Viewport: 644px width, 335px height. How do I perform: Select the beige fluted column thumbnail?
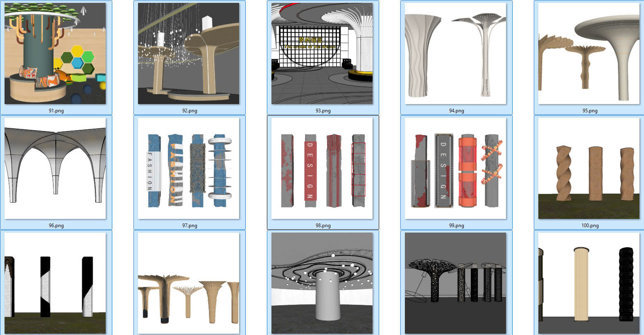[589, 283]
